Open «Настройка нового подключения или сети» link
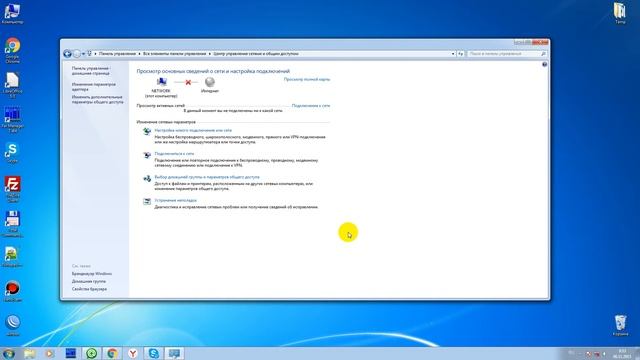 (193, 130)
